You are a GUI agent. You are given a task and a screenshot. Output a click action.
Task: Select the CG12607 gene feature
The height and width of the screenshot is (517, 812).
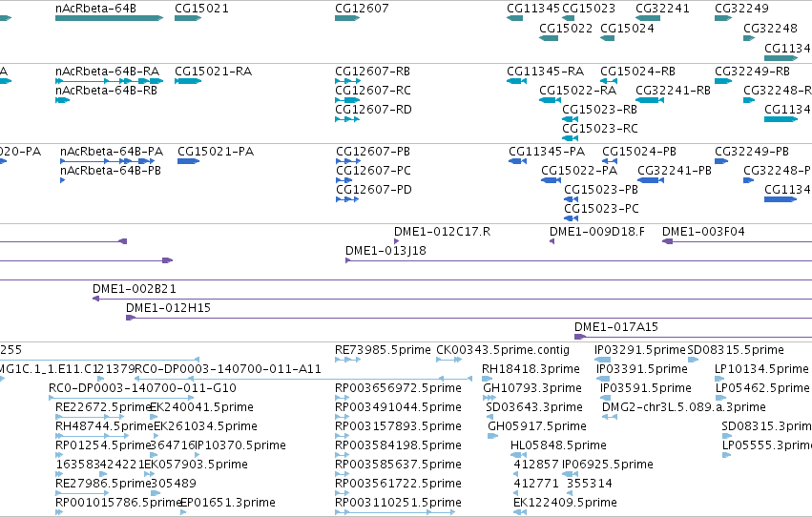(x=347, y=18)
